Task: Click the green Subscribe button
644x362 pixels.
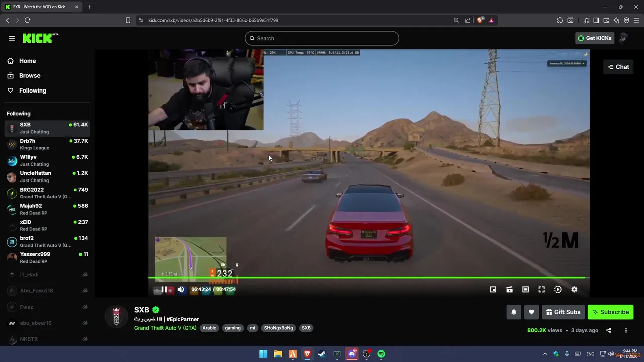Action: pyautogui.click(x=610, y=312)
